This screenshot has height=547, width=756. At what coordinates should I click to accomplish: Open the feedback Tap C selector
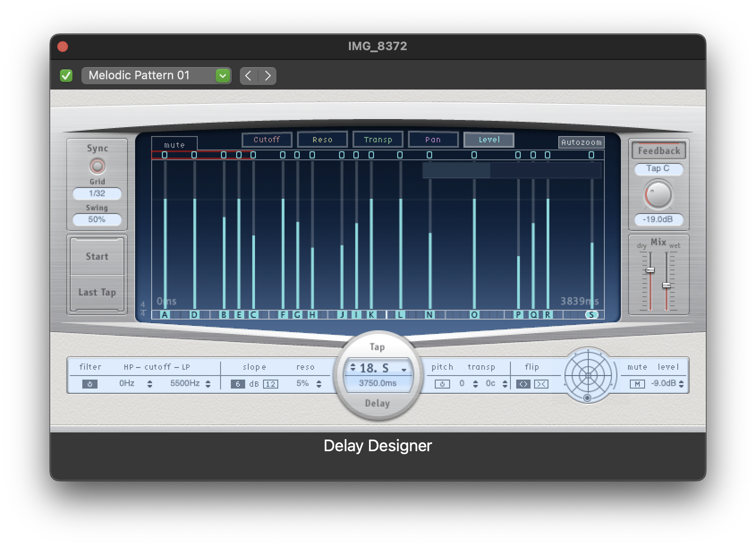[658, 169]
